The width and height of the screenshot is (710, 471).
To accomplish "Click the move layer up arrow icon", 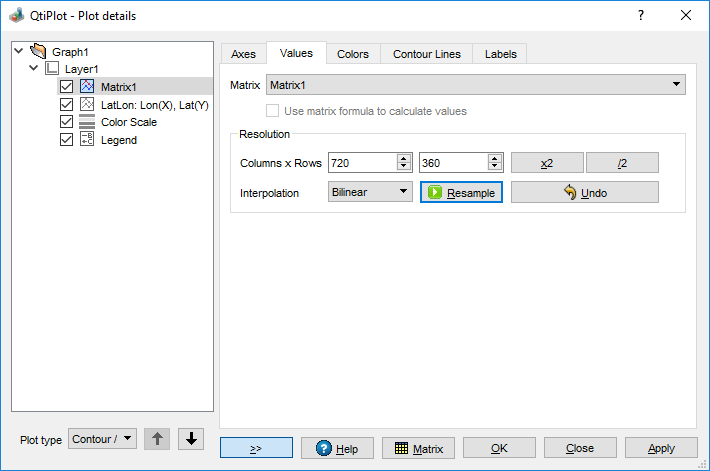I will (157, 439).
